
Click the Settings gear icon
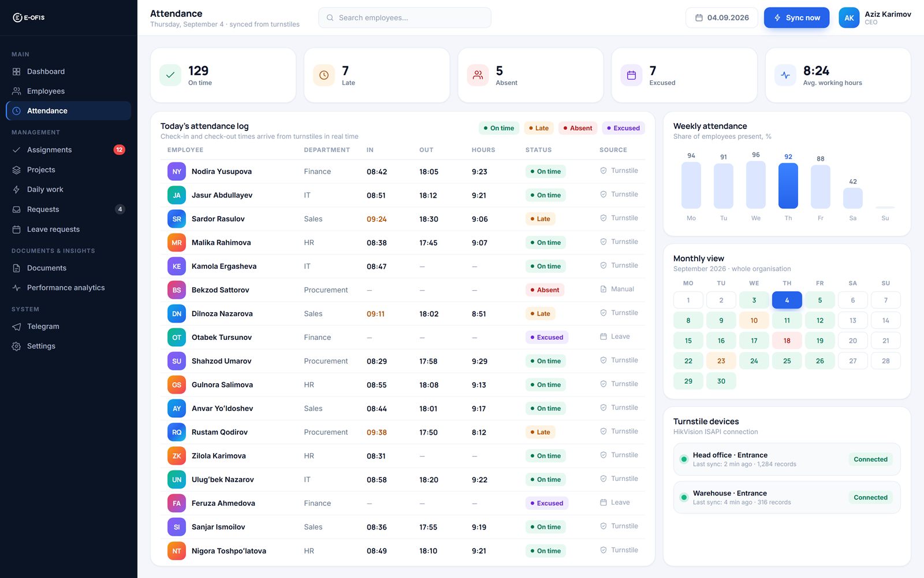pos(16,346)
